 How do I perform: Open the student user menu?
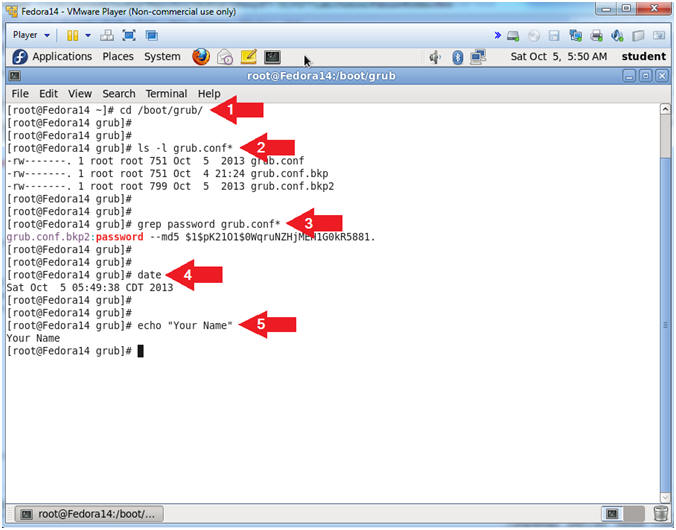(x=644, y=56)
